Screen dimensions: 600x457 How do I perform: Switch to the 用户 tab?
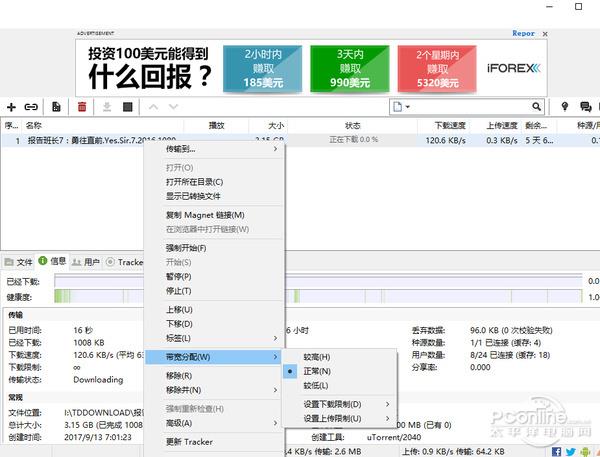tap(86, 262)
